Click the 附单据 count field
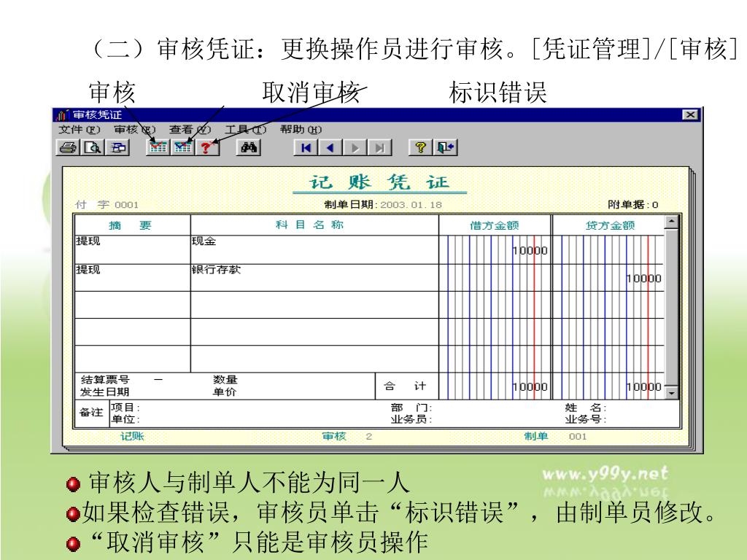747x560 pixels. 633,205
